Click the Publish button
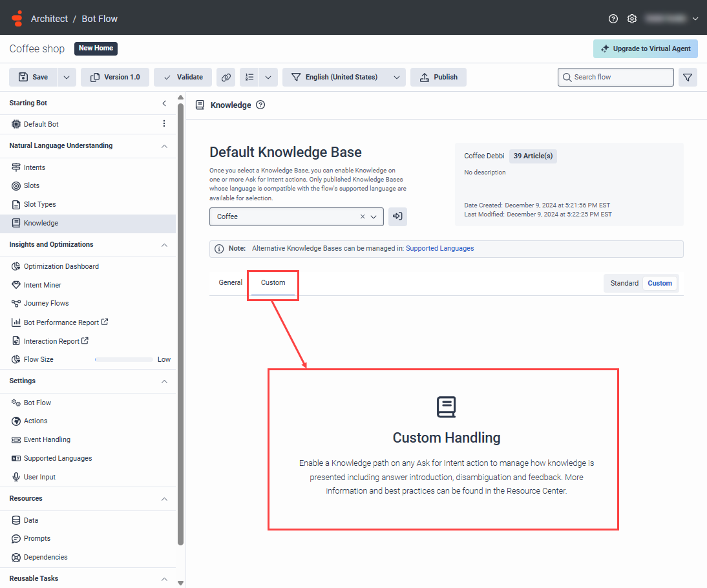The image size is (707, 588). [438, 77]
